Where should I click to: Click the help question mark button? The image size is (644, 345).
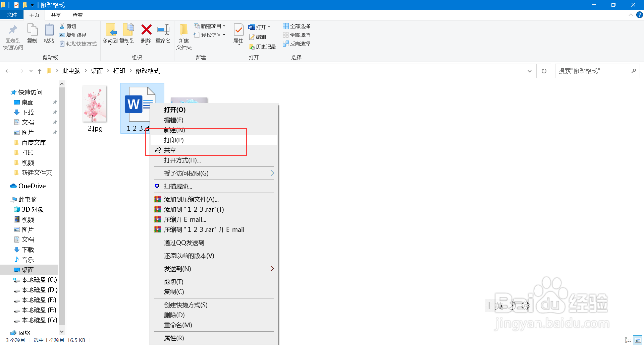coord(639,15)
